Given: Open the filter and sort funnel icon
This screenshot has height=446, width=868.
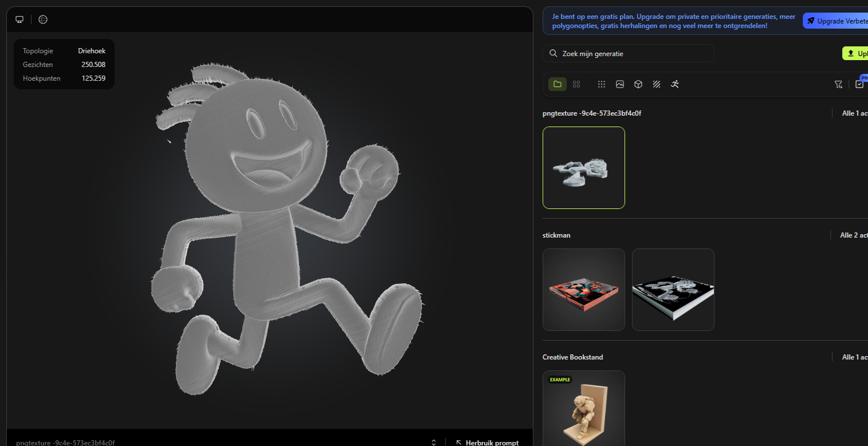Looking at the screenshot, I should [x=838, y=84].
